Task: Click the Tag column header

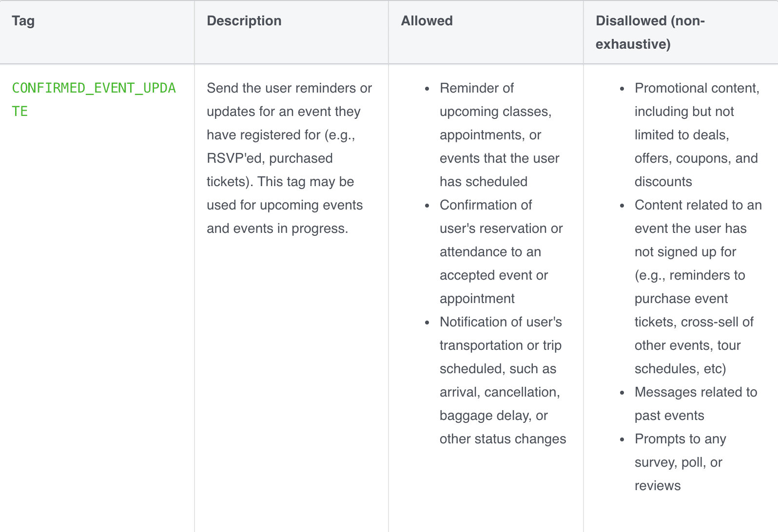Action: [23, 21]
